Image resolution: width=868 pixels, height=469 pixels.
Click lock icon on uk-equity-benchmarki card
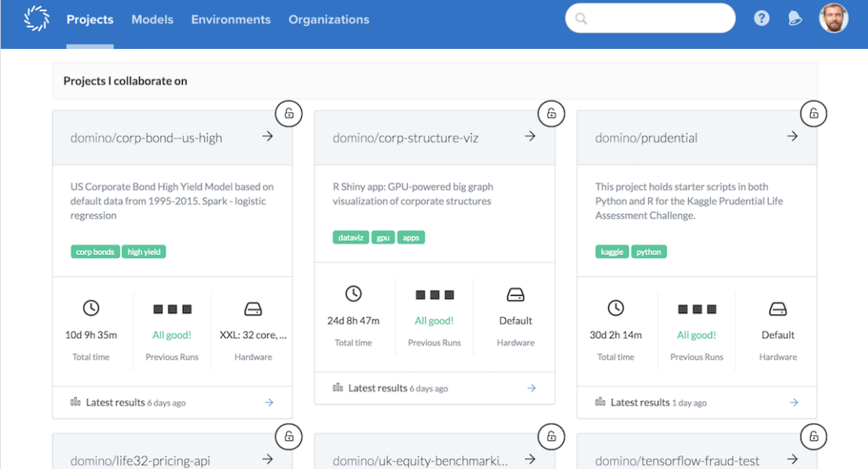point(551,437)
